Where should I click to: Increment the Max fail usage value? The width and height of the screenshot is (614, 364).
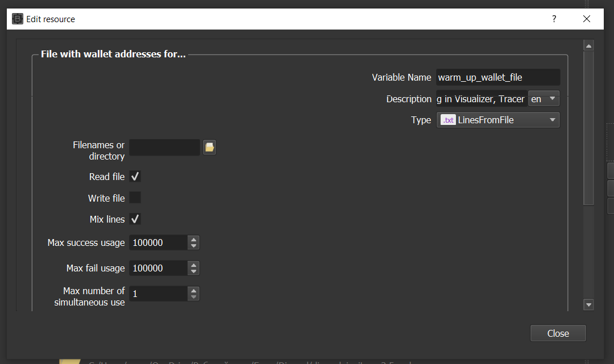[194, 265]
